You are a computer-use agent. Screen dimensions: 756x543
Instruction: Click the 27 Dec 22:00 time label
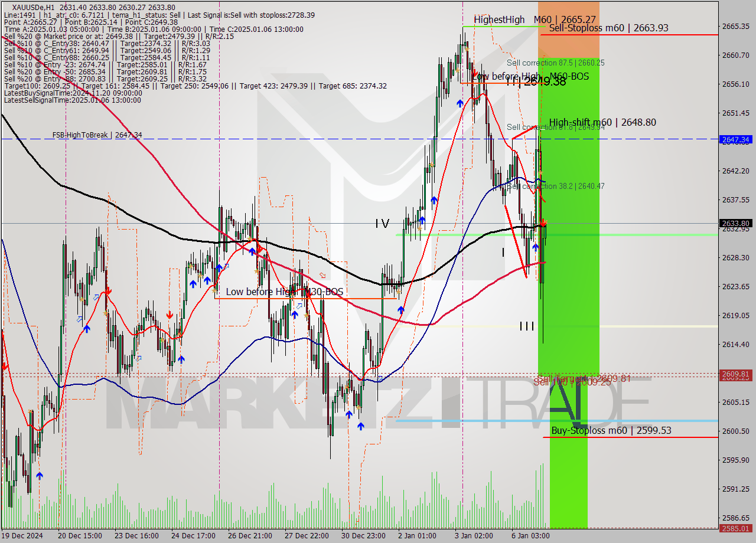(307, 536)
